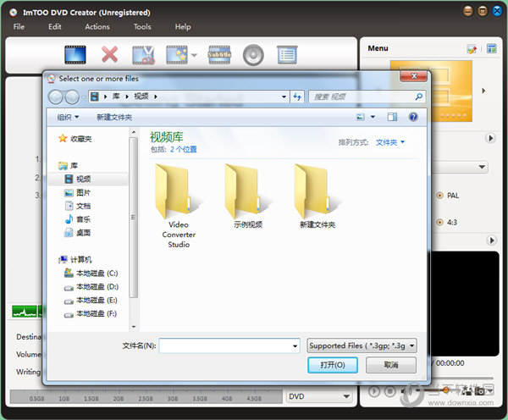
Task: Click the 新建文件夹 toolbar button
Action: (114, 117)
